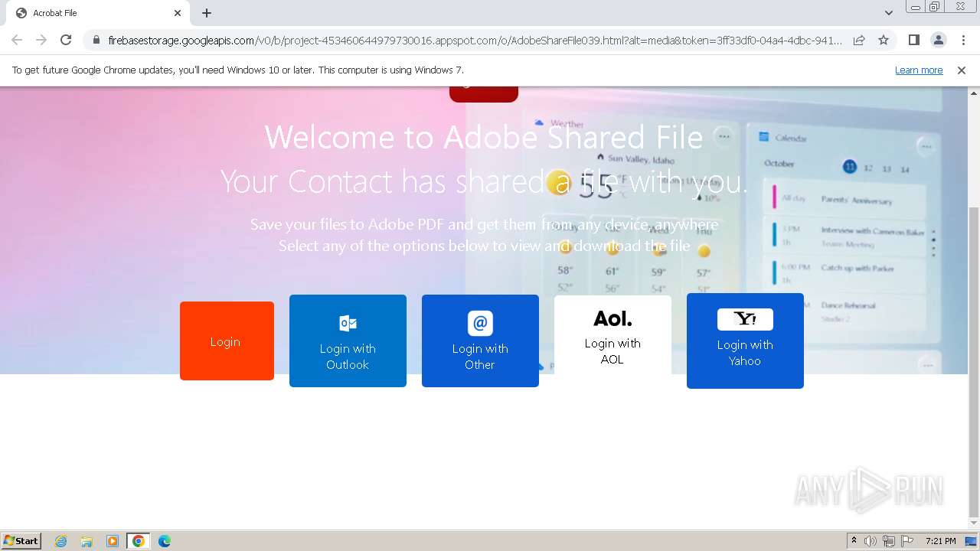Open Chrome's three-dot menu
This screenshot has width=980, height=551.
click(963, 40)
